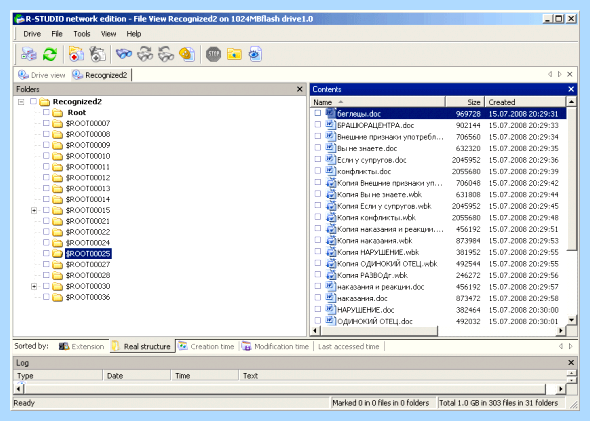Open the File menu

pyautogui.click(x=57, y=34)
